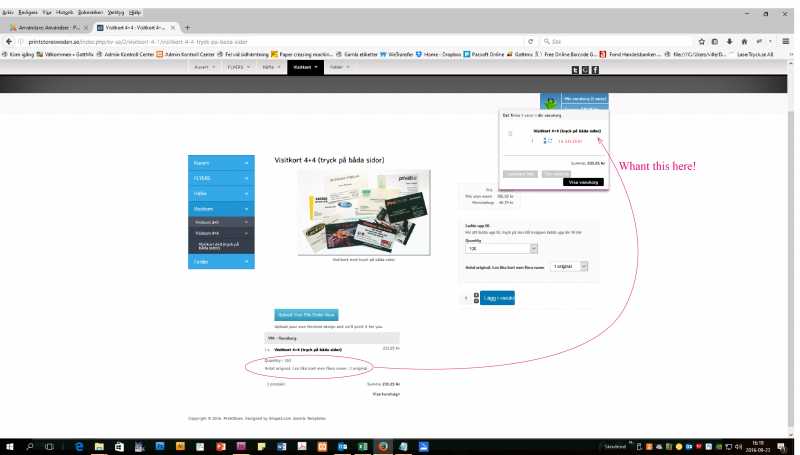
Task: Open Microsoft Store from taskbar
Action: point(119,447)
